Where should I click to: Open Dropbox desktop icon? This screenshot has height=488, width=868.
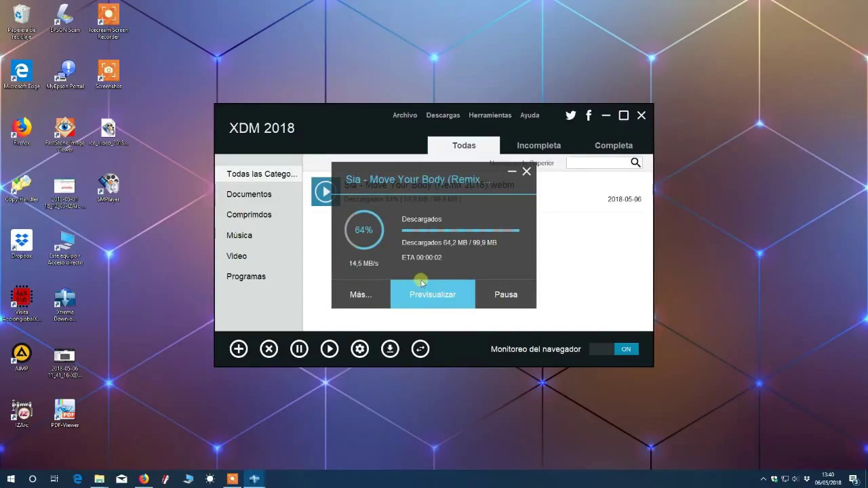[22, 245]
